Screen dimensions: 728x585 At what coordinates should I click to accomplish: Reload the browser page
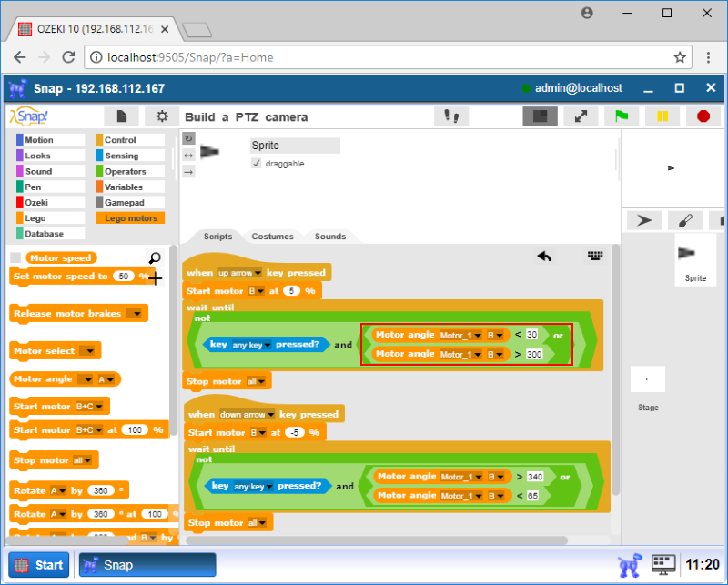[x=69, y=57]
